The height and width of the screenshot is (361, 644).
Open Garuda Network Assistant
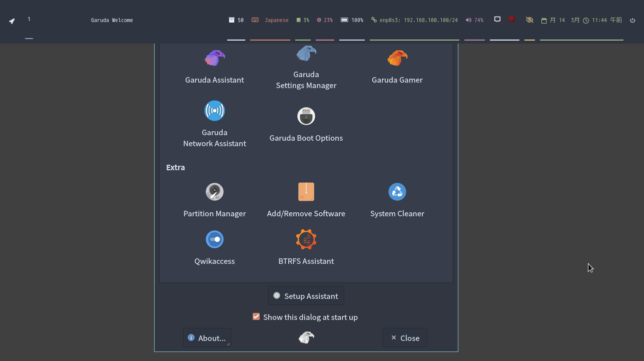(x=214, y=124)
